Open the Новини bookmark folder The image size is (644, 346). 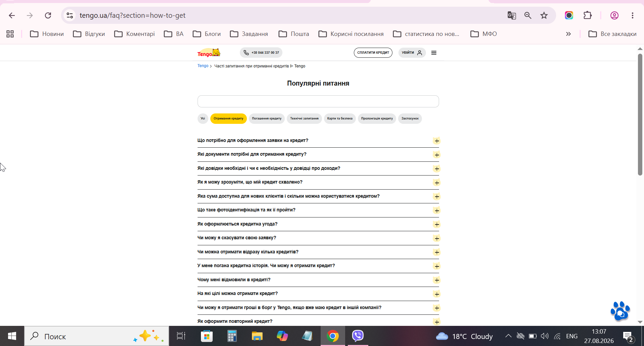click(x=47, y=34)
